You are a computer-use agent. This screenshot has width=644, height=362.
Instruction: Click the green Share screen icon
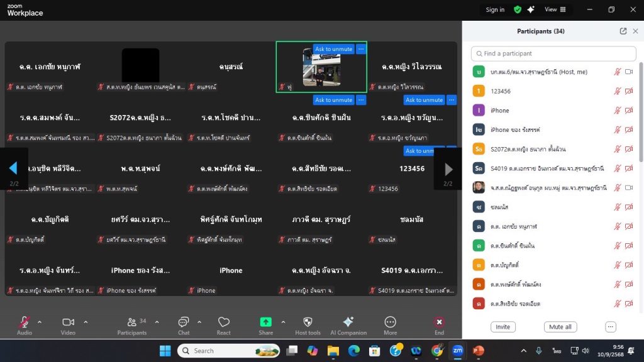[x=265, y=322]
